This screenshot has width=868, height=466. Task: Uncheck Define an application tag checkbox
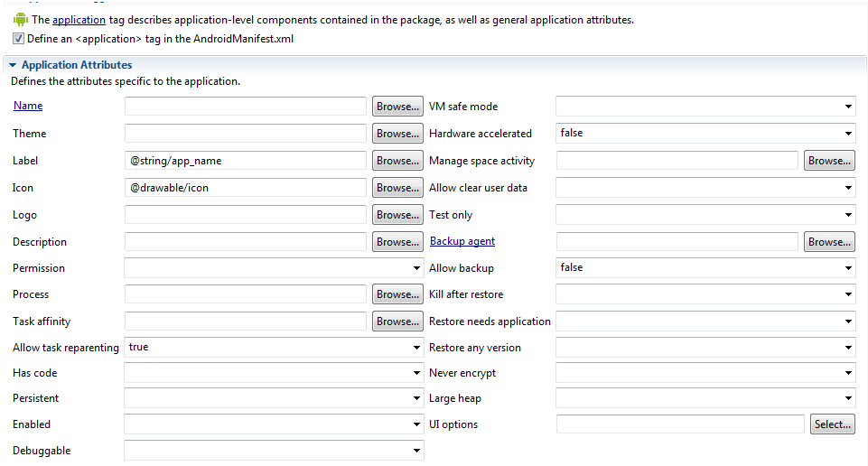[19, 39]
